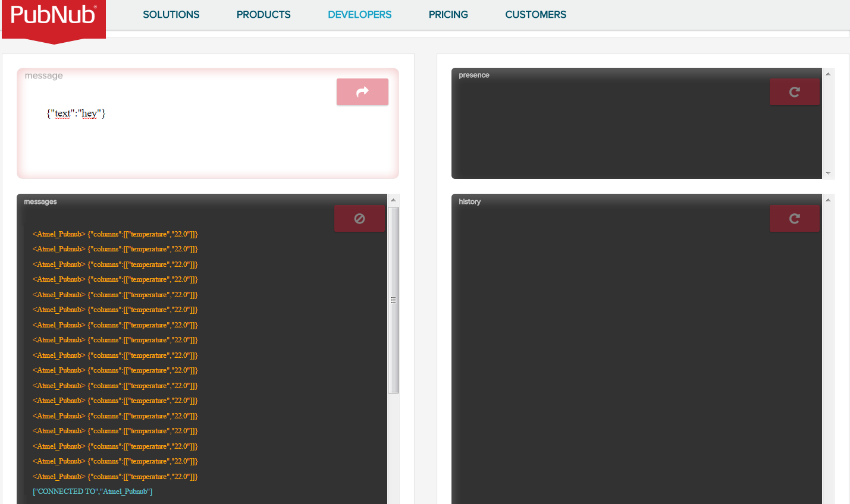Refresh the history panel
850x504 pixels.
click(x=794, y=219)
